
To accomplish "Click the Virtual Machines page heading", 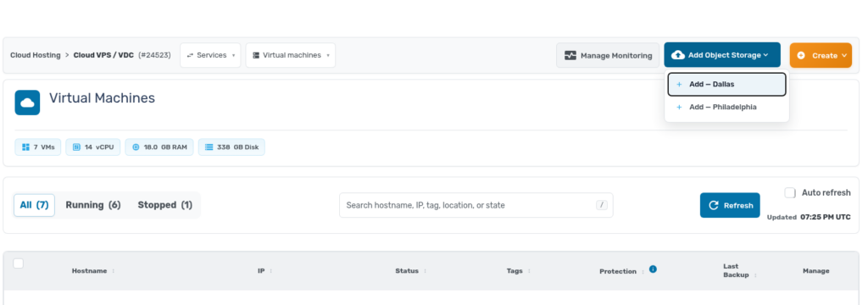I will [103, 98].
